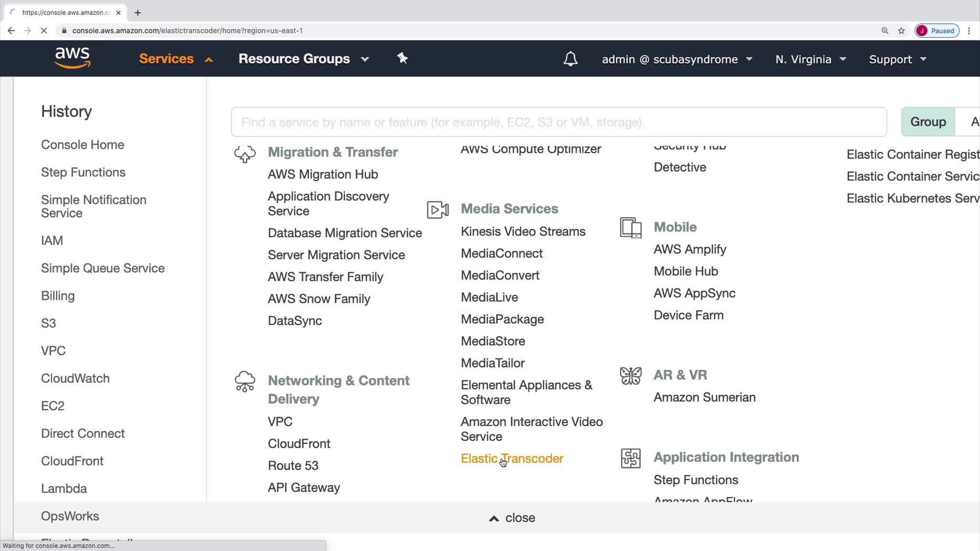The image size is (980, 551).
Task: Open the notifications bell icon
Action: (570, 59)
